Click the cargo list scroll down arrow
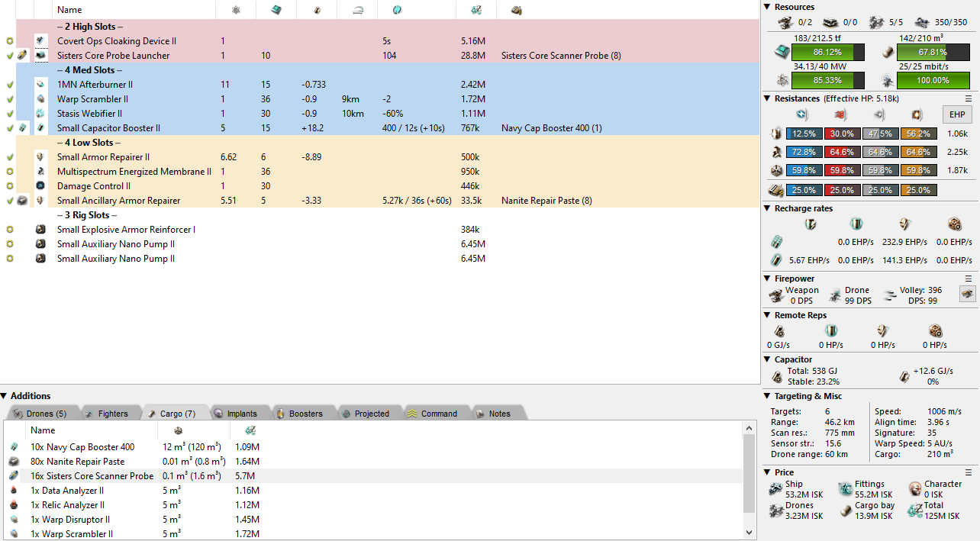The height and width of the screenshot is (541, 980). (748, 533)
